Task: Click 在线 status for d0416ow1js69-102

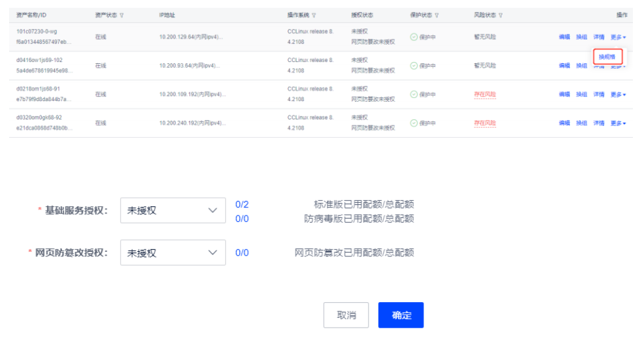Action: (100, 66)
